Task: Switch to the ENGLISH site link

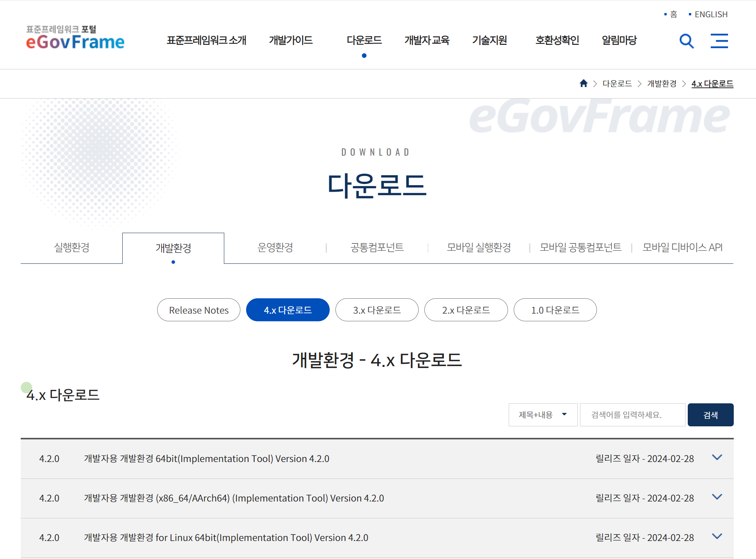Action: click(x=711, y=14)
